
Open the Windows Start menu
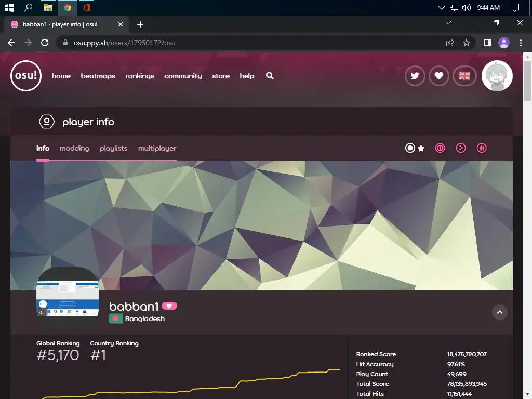click(x=9, y=7)
